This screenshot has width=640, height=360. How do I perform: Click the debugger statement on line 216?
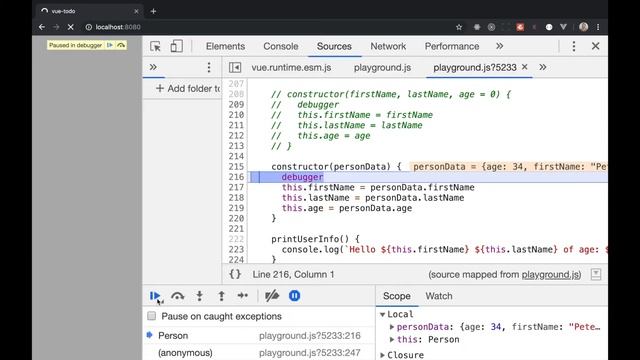[x=302, y=177]
